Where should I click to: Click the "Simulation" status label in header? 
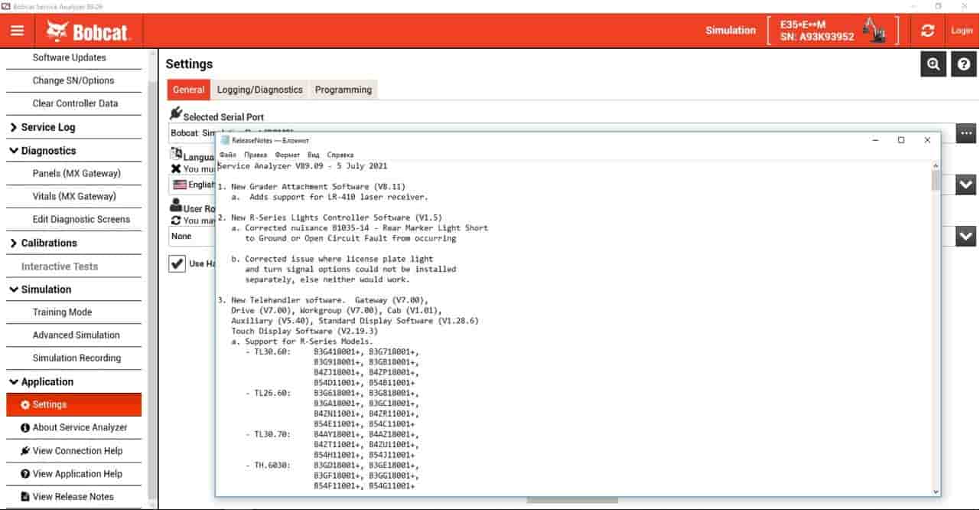731,31
